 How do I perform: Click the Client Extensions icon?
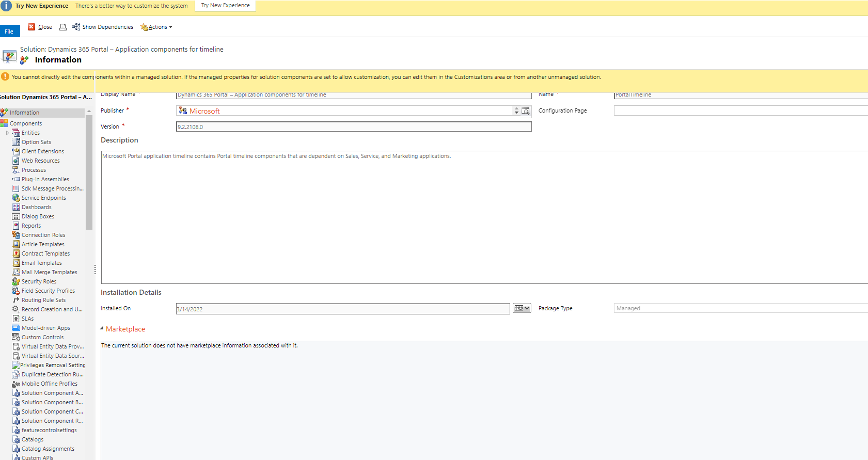click(16, 151)
